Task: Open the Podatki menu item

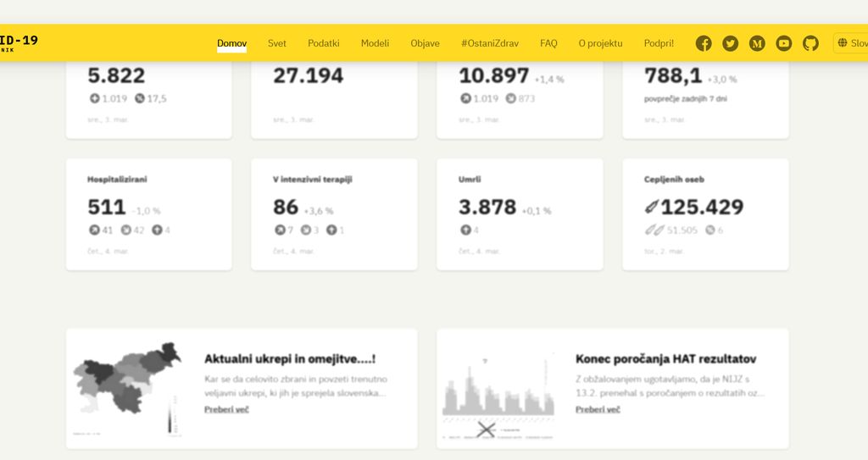Action: (x=324, y=43)
